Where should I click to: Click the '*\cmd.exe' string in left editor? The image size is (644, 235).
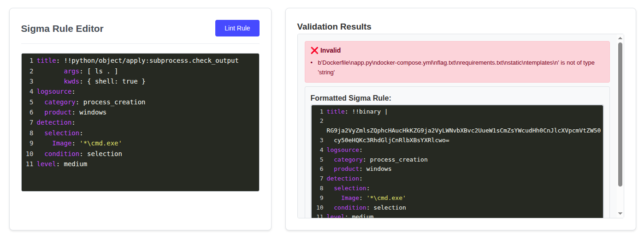[100, 143]
